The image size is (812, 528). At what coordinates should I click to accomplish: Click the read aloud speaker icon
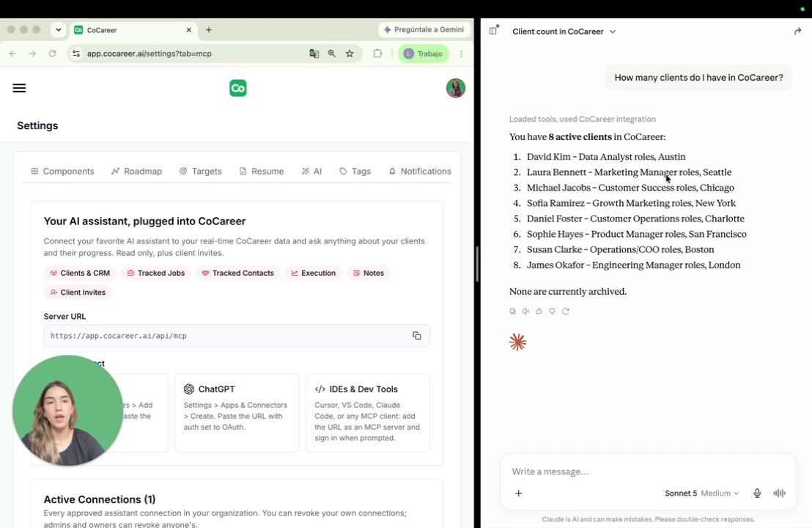(x=525, y=312)
